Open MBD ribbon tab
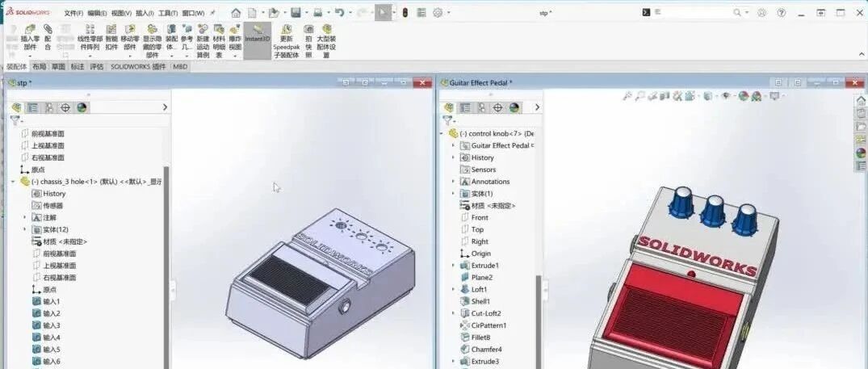This screenshot has height=369, width=868. coord(180,66)
